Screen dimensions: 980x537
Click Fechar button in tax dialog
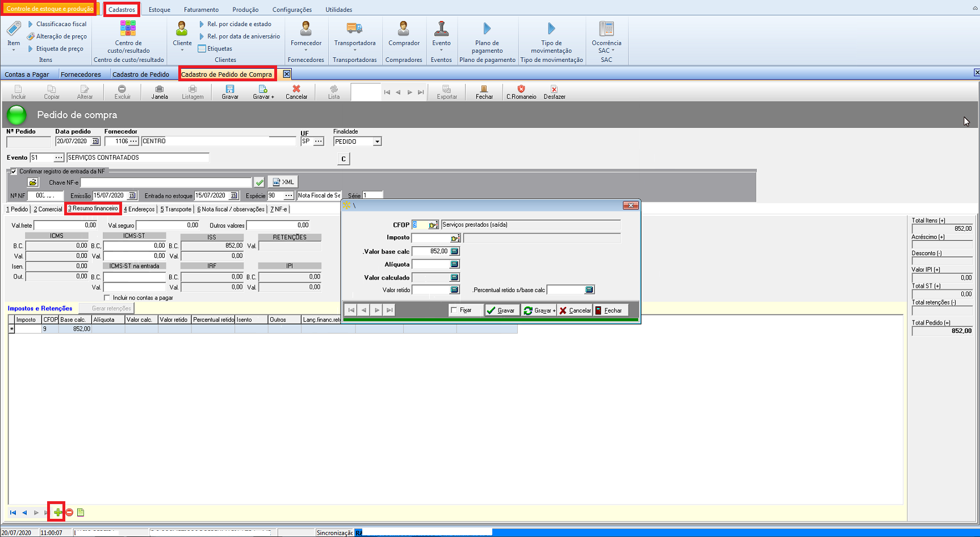pyautogui.click(x=609, y=310)
